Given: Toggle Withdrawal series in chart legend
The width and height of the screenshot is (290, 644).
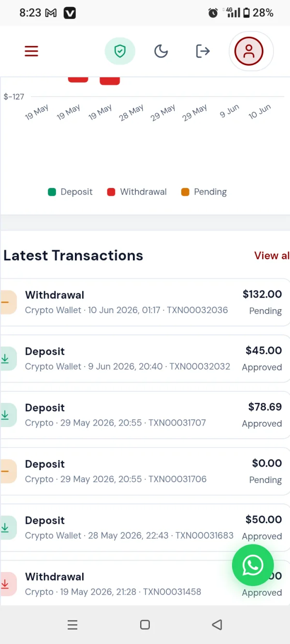Looking at the screenshot, I should 137,192.
